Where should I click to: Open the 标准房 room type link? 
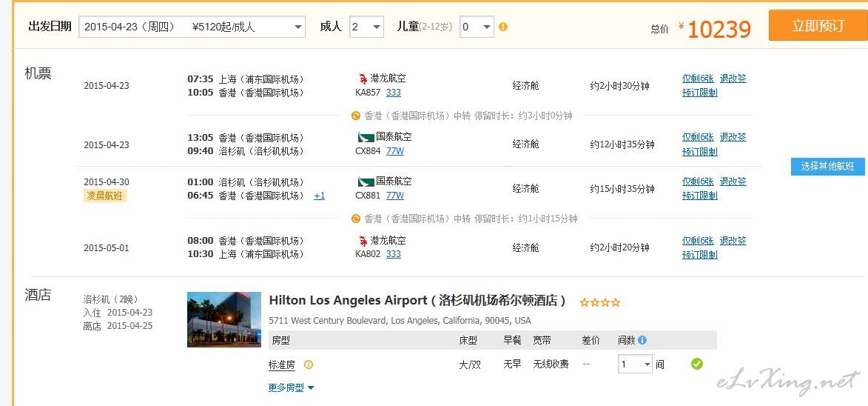282,365
